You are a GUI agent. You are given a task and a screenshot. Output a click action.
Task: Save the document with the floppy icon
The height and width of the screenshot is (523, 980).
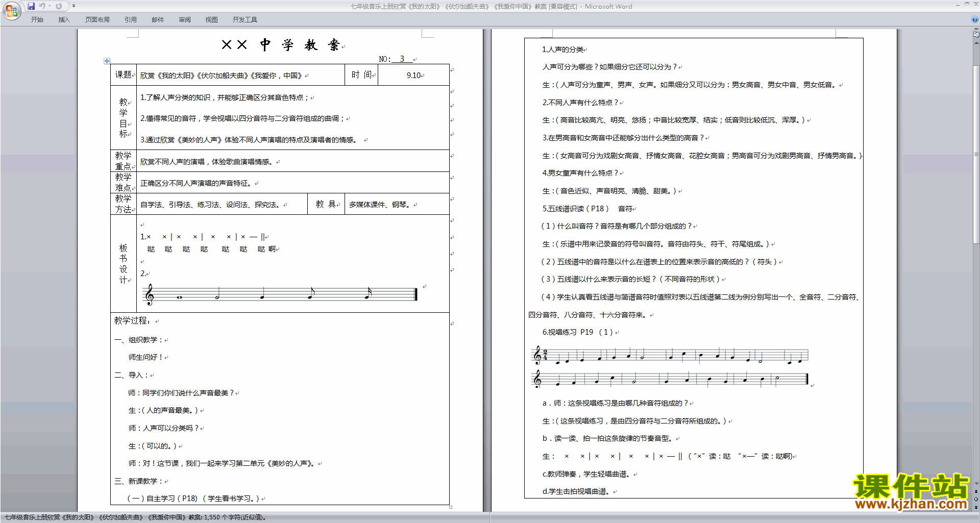coord(31,6)
